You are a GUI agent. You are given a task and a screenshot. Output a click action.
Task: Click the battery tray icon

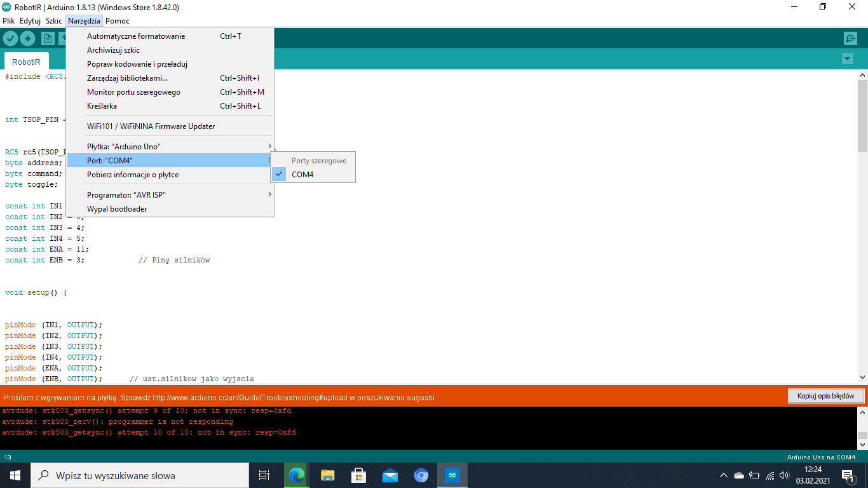[754, 475]
